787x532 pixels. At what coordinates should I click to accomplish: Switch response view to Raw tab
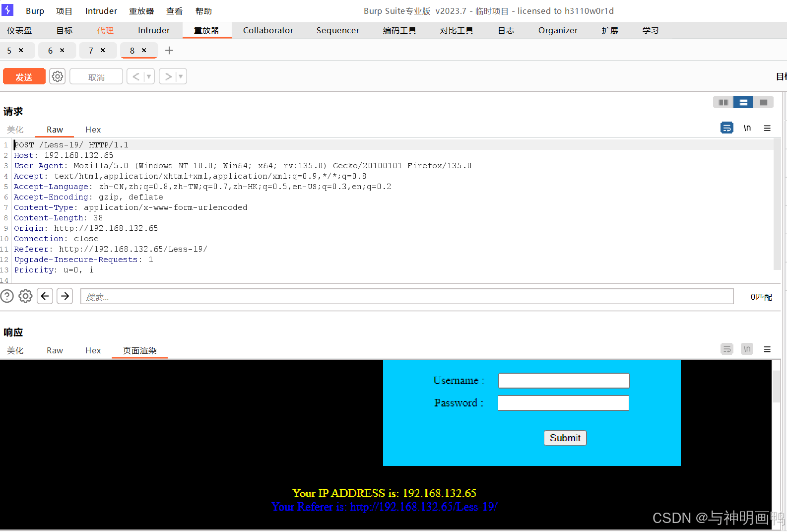(55, 350)
